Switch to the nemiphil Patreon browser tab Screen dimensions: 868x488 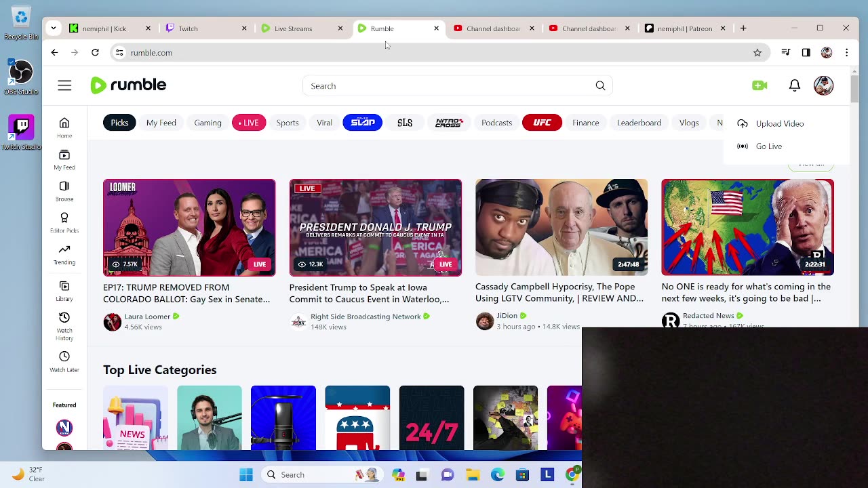click(685, 28)
